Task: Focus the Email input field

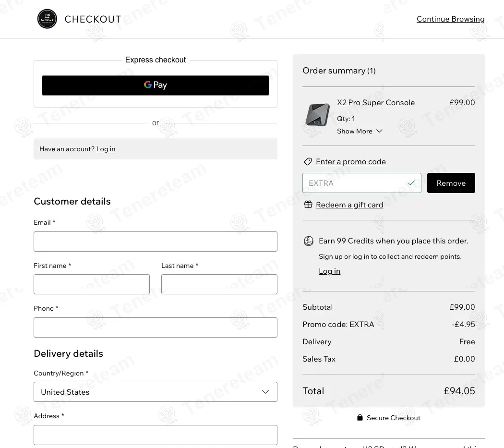Action: (156, 242)
